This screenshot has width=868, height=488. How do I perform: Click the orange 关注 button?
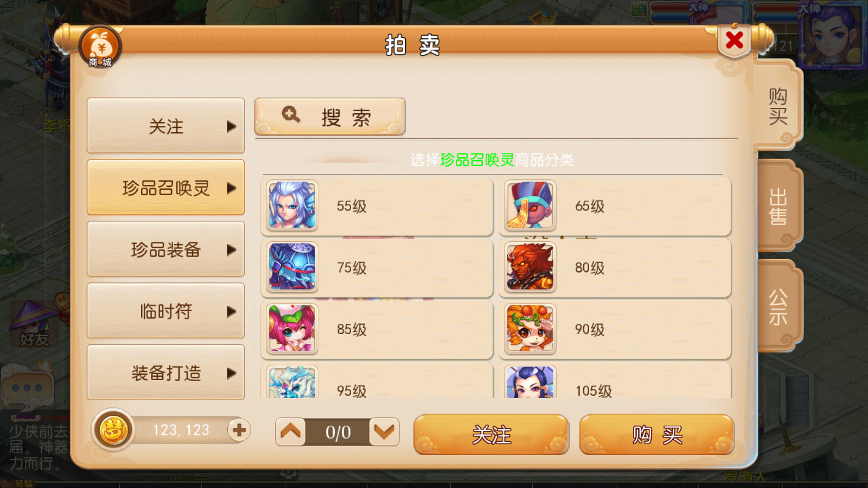click(491, 434)
